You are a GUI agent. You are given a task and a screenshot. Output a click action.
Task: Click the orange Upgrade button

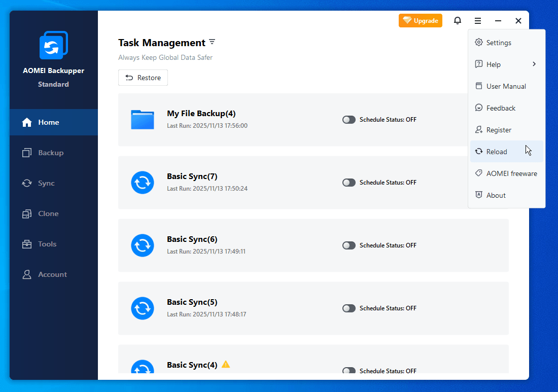pos(421,21)
